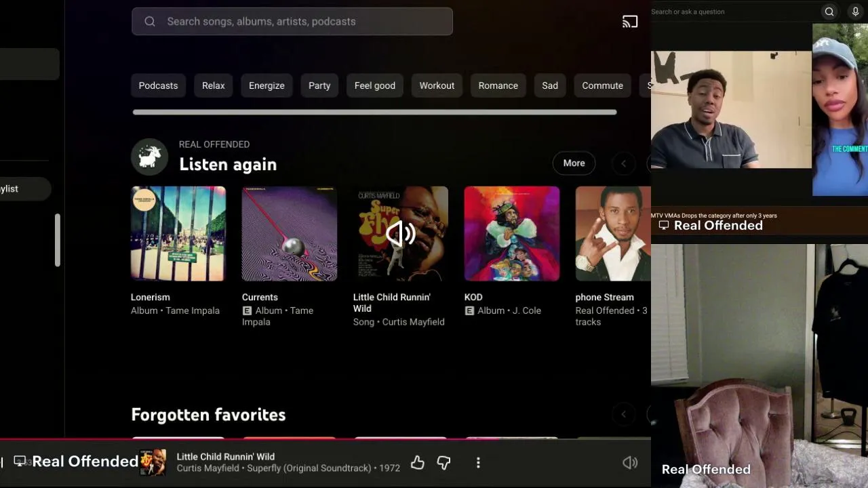The image size is (868, 488).
Task: Click the microphone voice search icon
Action: tap(855, 12)
